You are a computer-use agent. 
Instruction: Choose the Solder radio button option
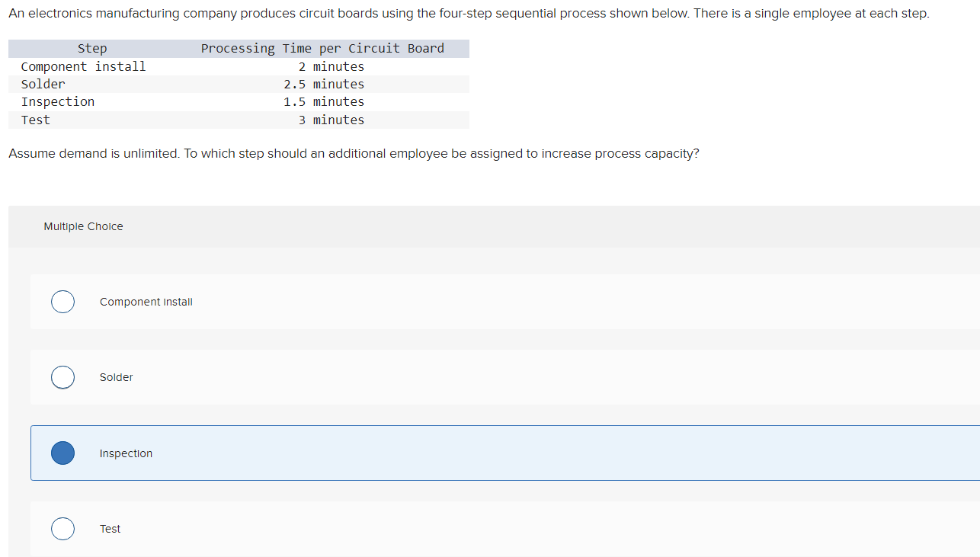[62, 377]
